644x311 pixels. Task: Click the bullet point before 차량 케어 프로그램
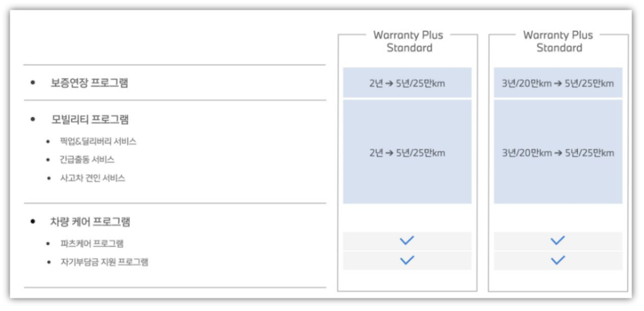click(33, 222)
